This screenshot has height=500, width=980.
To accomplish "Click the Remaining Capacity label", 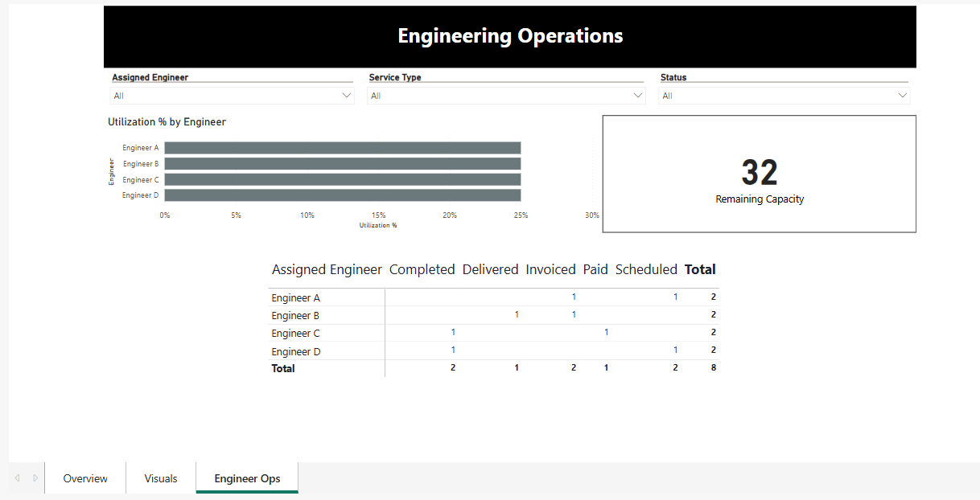I will coord(760,199).
